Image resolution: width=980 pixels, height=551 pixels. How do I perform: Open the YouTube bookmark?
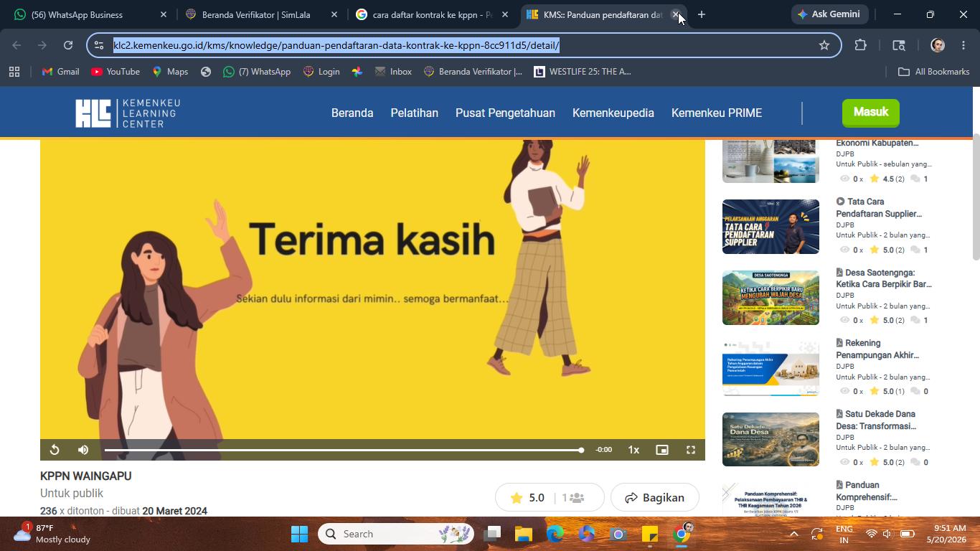[116, 72]
